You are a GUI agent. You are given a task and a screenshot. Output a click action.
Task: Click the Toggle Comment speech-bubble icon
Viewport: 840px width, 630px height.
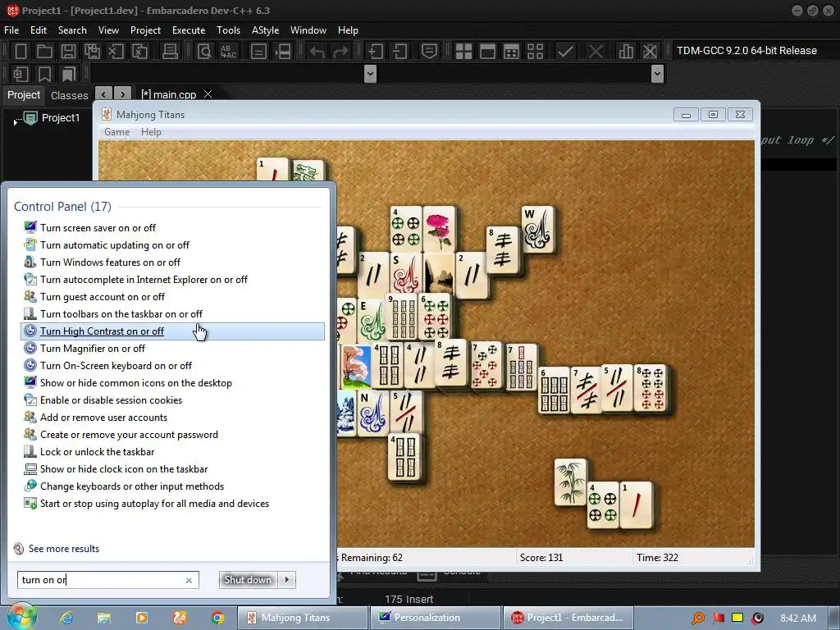point(429,52)
